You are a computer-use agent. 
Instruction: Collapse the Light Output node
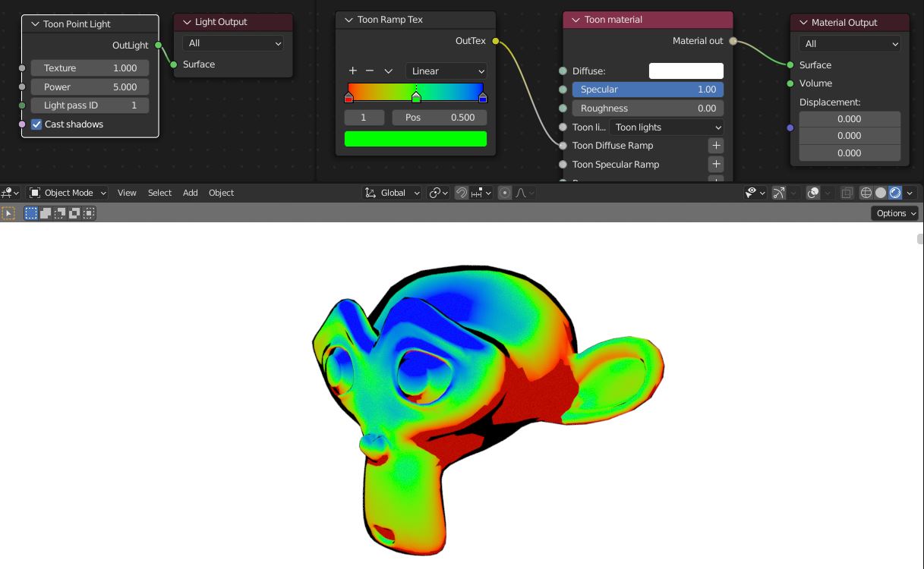coord(187,22)
